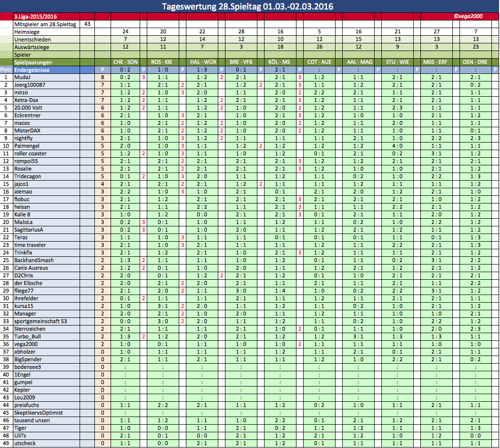This screenshot has width=500, height=448.
Task: Select player name Palmengel
Action: click(27, 146)
